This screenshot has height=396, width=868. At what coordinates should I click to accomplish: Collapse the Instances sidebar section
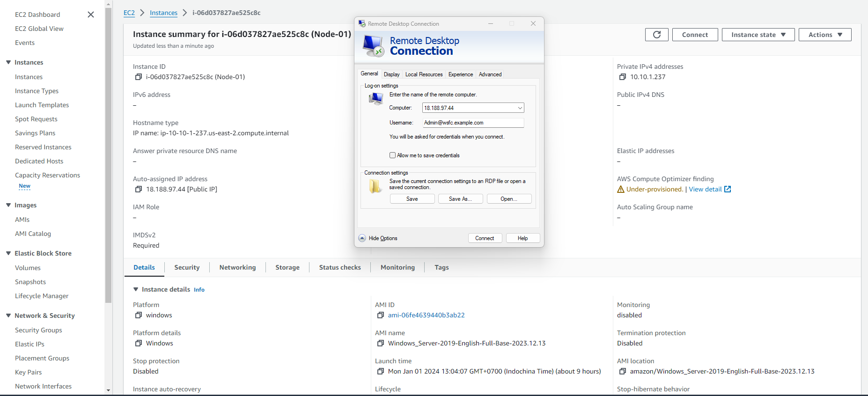8,62
